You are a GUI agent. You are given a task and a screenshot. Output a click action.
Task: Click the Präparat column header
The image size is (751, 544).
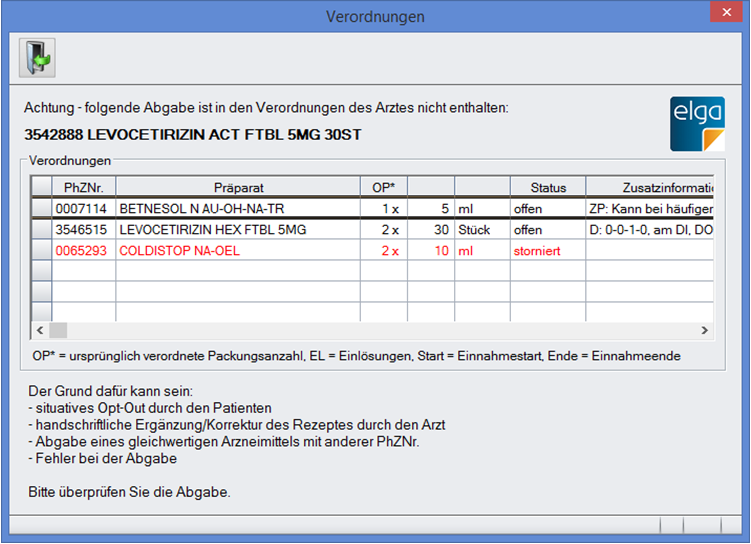coord(238,187)
